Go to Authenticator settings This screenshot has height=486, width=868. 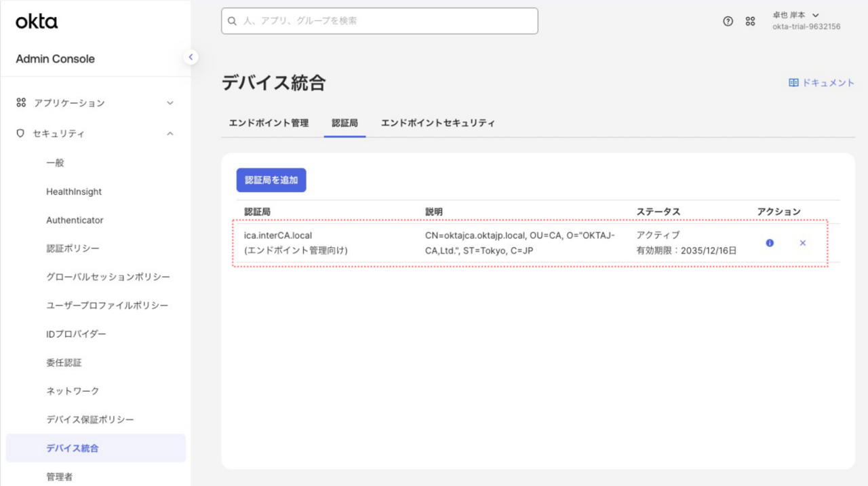[75, 220]
